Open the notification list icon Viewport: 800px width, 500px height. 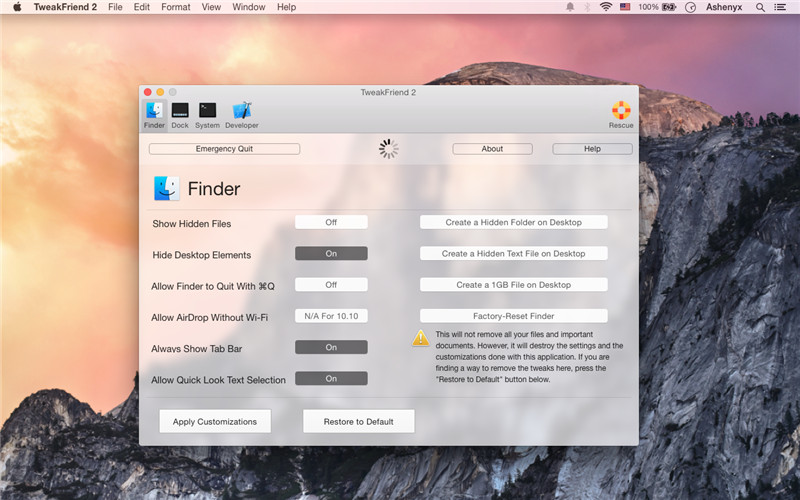coord(780,7)
